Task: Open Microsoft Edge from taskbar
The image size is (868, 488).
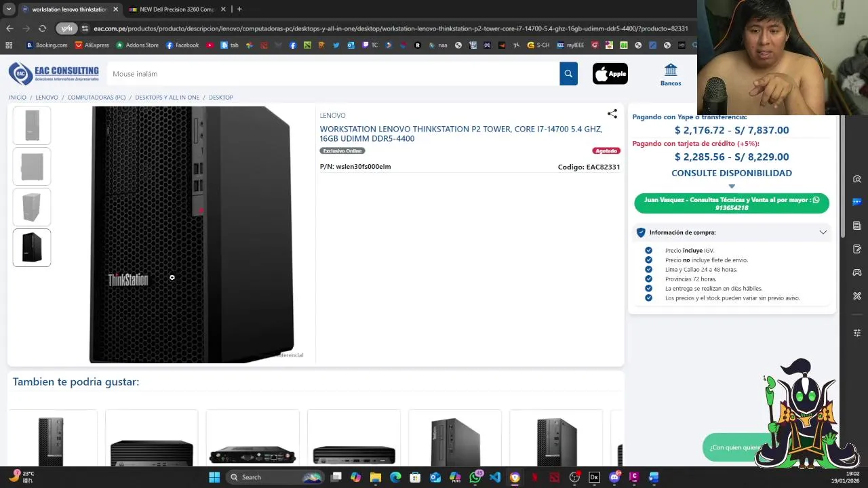Action: tap(395, 477)
